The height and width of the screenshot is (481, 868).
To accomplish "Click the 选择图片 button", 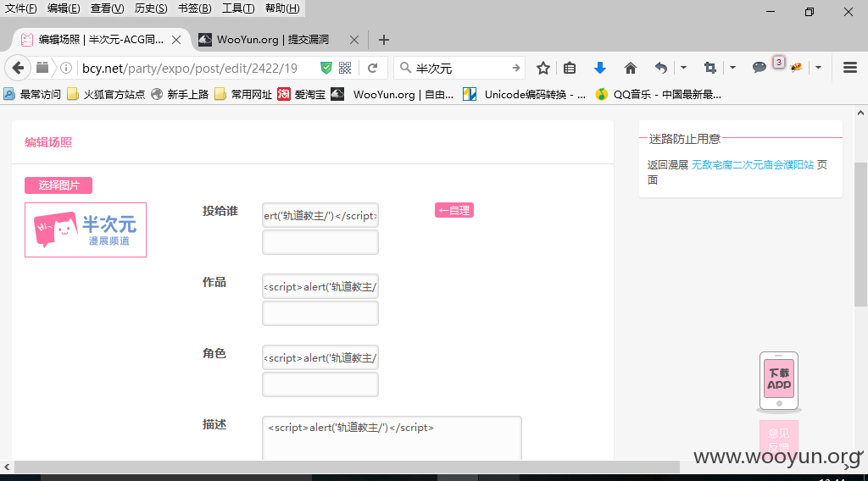I will click(x=58, y=185).
